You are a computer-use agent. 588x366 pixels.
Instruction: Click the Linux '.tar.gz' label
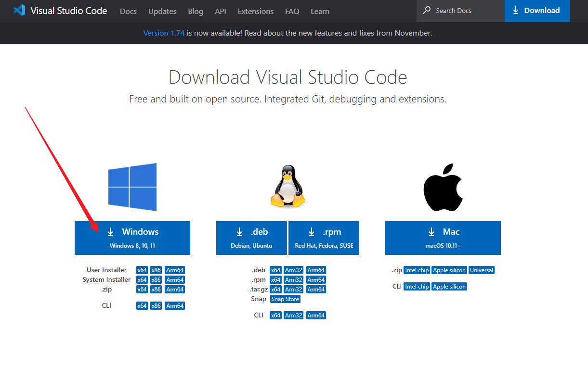point(259,290)
